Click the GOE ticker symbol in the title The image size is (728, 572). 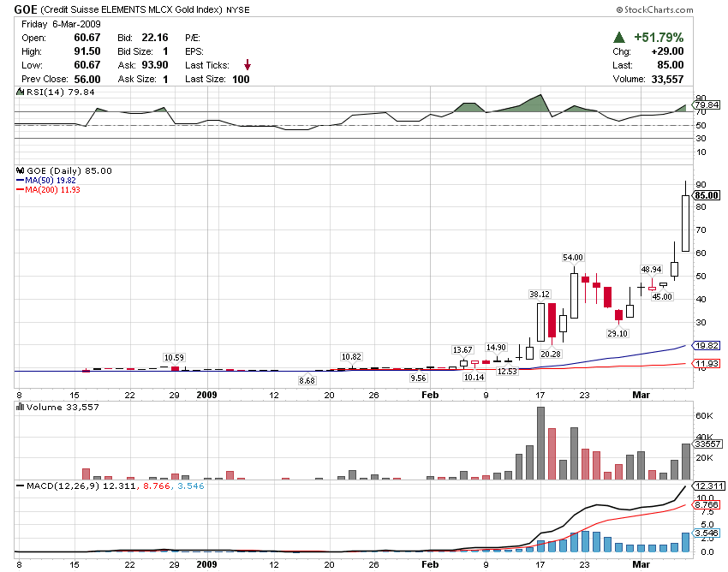click(x=26, y=9)
